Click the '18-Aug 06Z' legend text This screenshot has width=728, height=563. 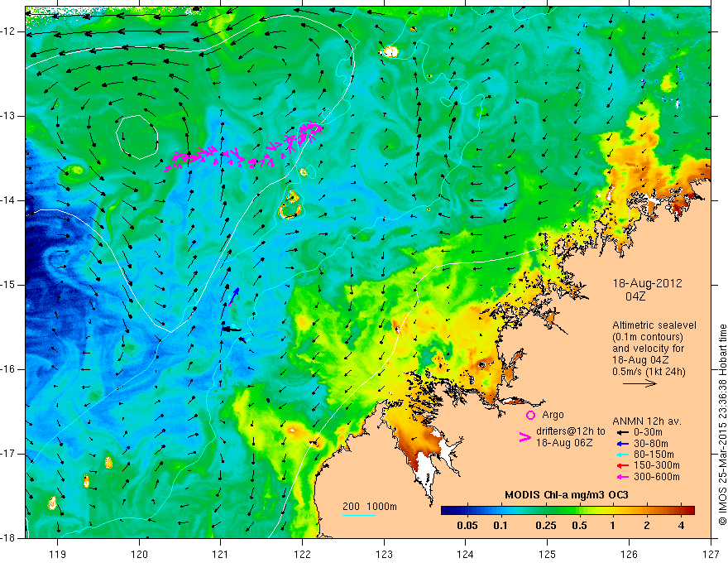(x=564, y=443)
